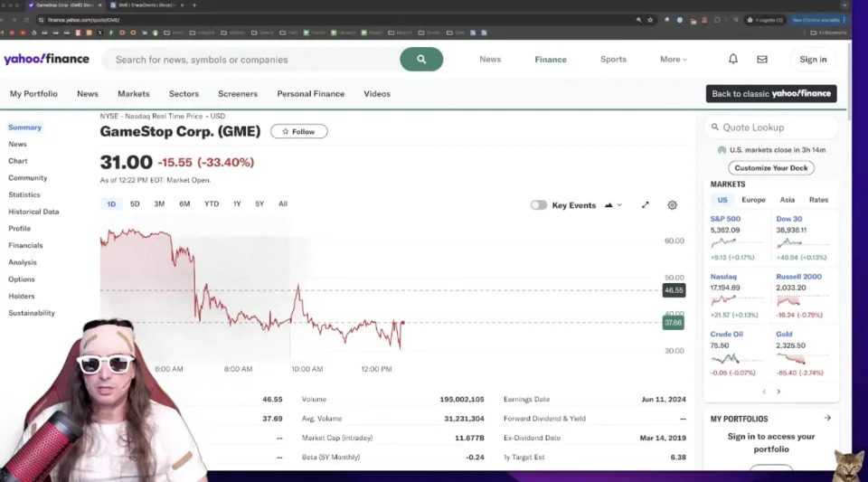Open the Screeners nav item
This screenshot has height=482, width=868.
point(238,93)
